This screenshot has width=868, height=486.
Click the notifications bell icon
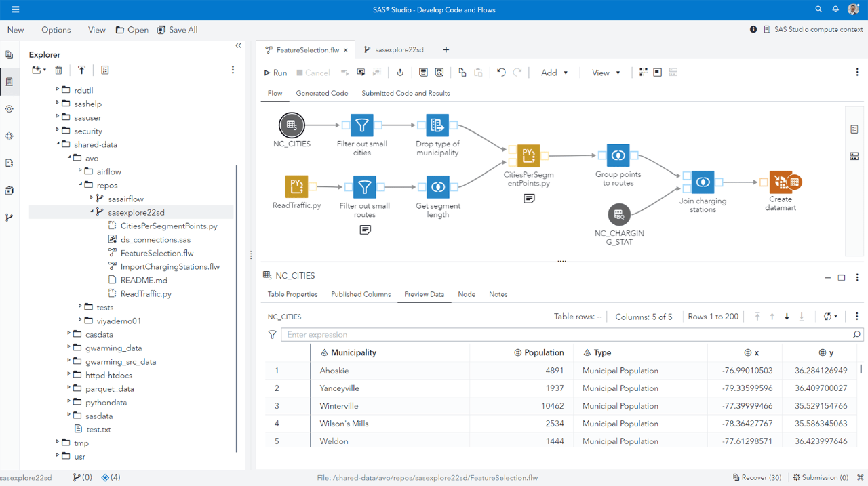coord(835,9)
